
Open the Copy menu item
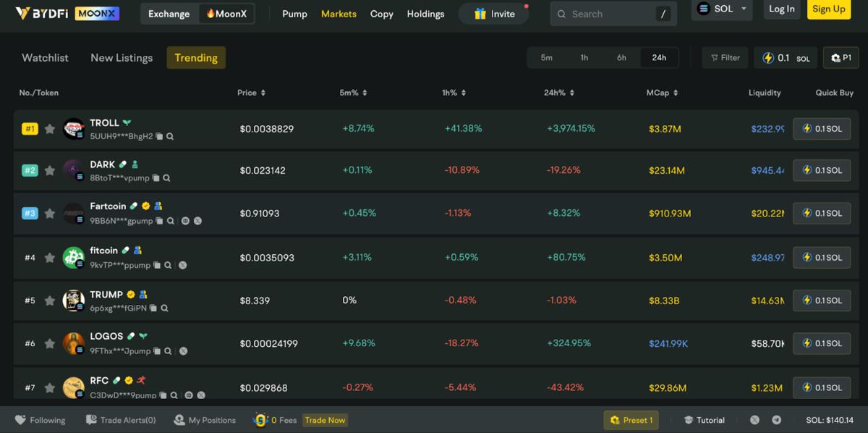[382, 14]
